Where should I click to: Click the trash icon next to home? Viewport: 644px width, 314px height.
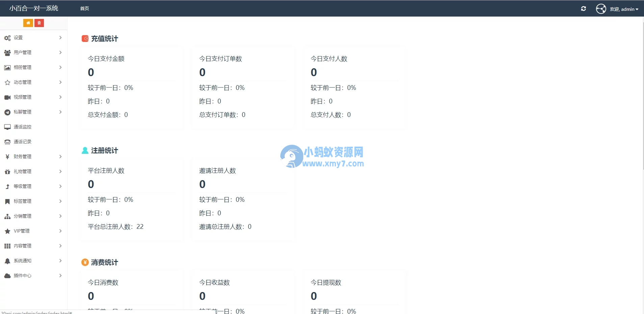coord(40,23)
